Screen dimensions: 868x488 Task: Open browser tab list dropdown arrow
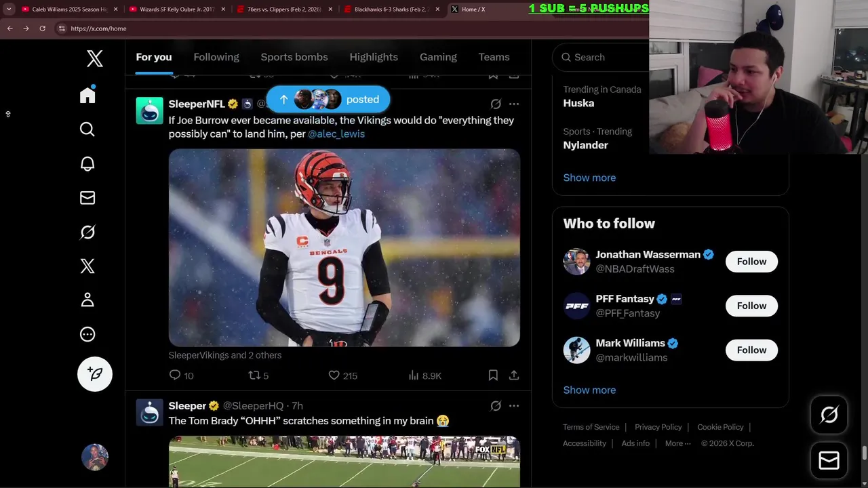[9, 9]
